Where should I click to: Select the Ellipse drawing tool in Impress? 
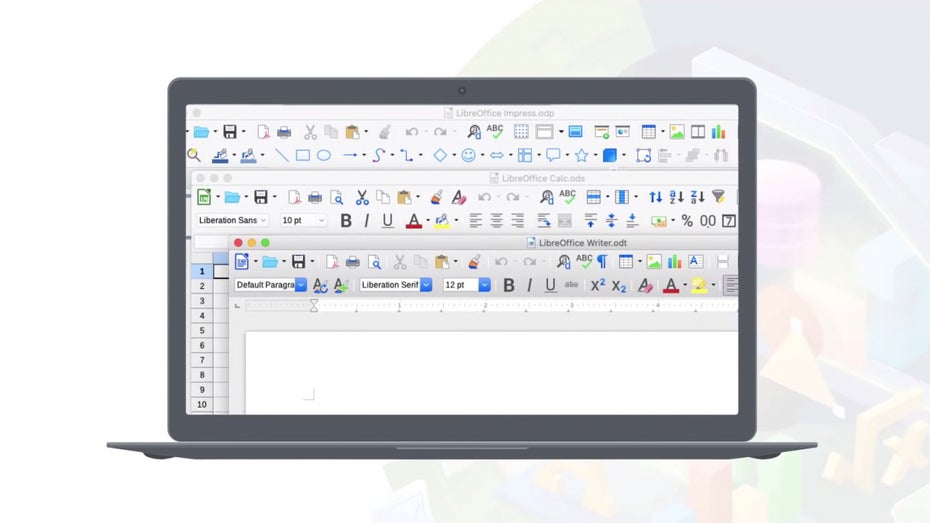pyautogui.click(x=324, y=155)
